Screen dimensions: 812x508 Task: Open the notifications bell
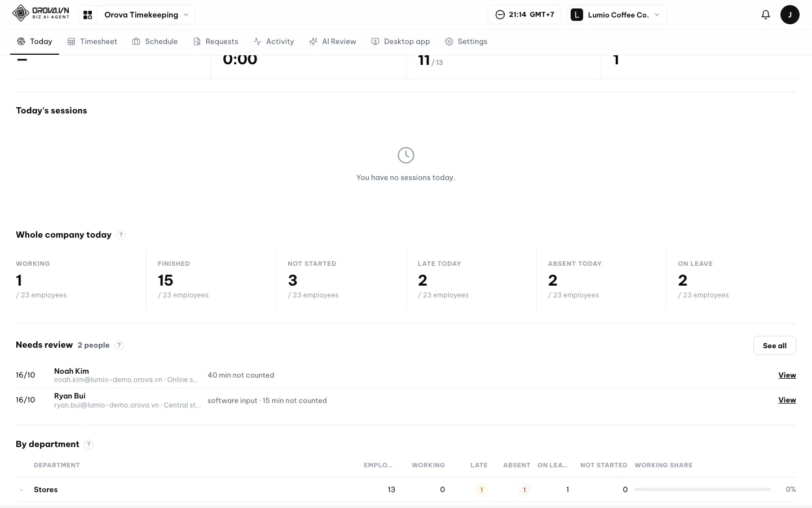point(765,15)
